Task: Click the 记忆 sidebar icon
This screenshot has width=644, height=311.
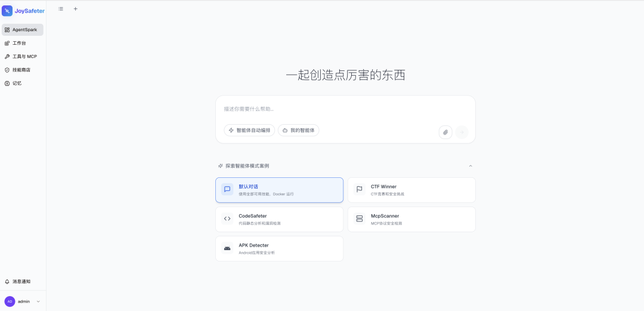Action: click(7, 83)
